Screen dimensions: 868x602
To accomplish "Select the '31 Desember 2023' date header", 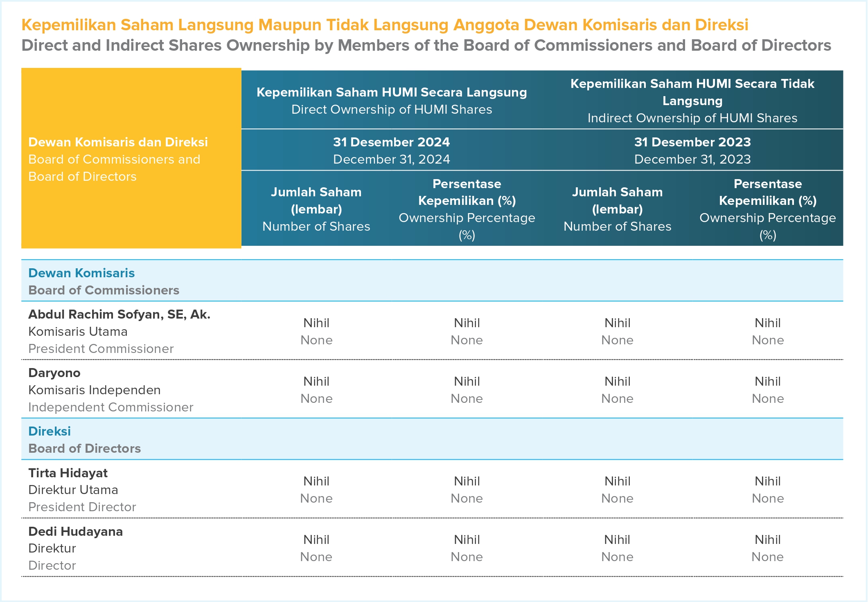I will click(692, 142).
